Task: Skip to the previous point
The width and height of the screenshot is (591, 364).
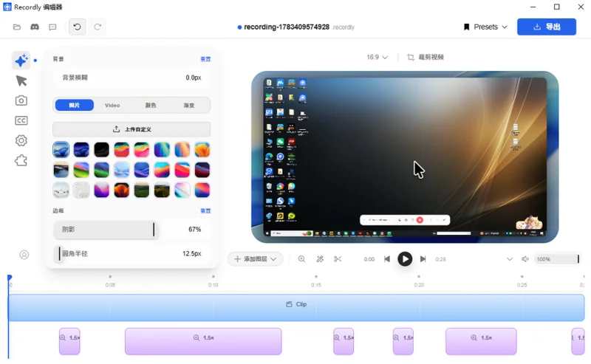Action: 387,259
